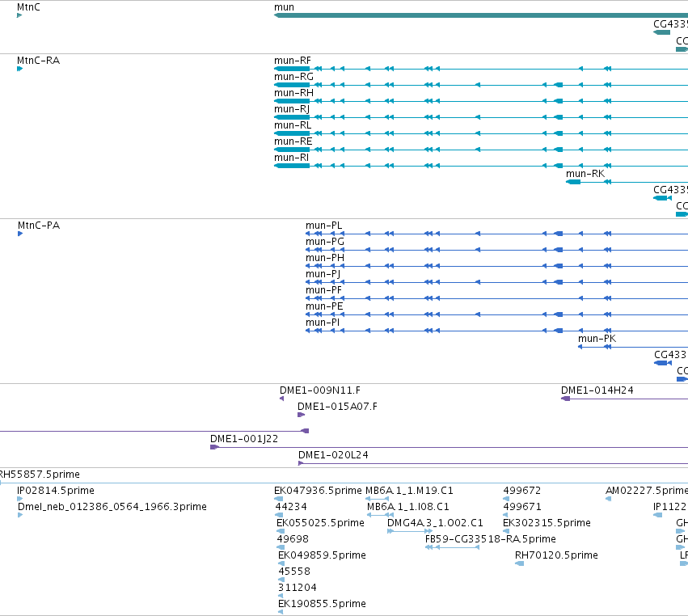Click the MtnC-PA protein label
The image size is (688, 616).
(x=39, y=226)
